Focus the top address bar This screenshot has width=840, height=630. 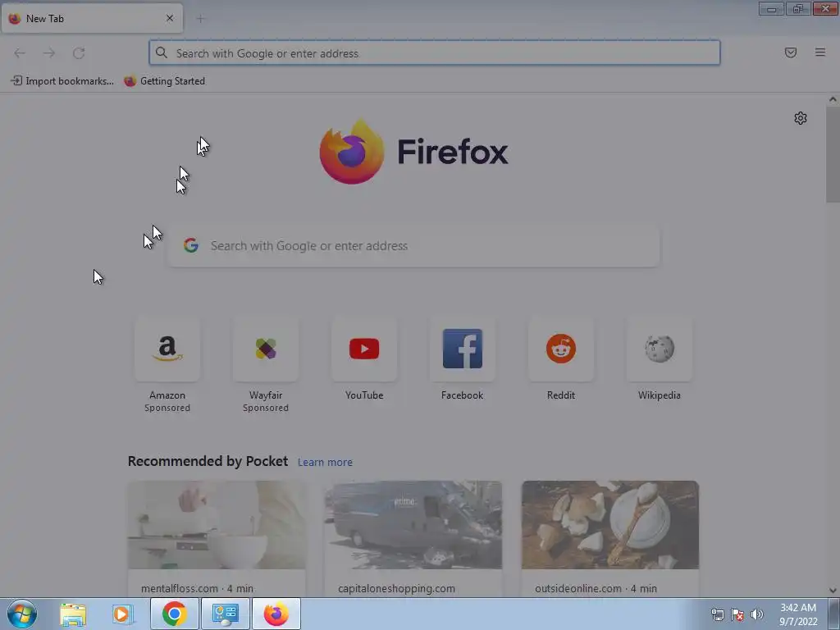click(x=435, y=53)
